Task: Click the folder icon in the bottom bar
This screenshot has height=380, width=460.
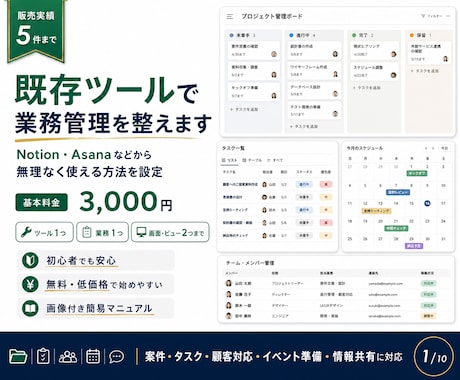Action: point(18,356)
